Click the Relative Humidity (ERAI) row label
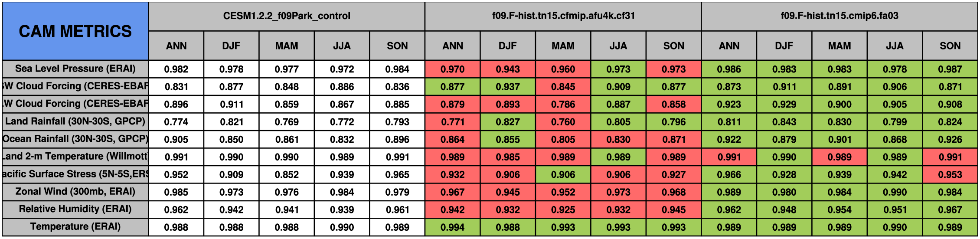This screenshot has width=980, height=239. tap(75, 209)
